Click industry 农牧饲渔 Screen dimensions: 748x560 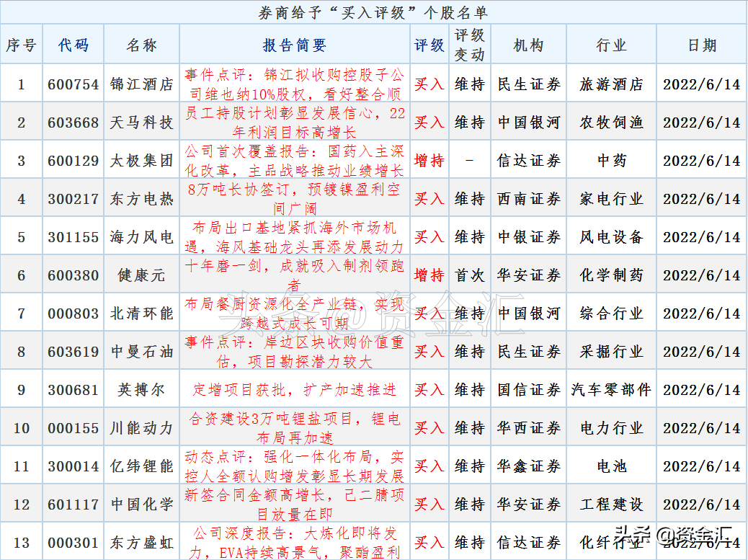(611, 123)
